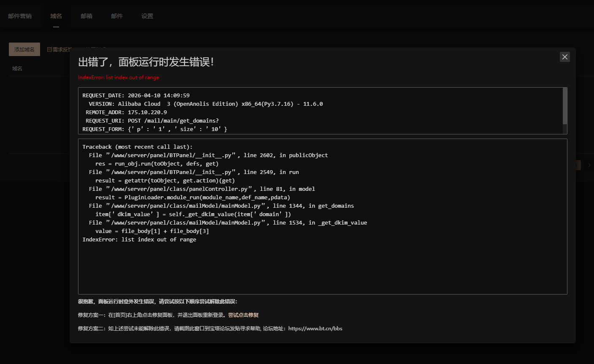Click the 域名 column header

pos(17,68)
